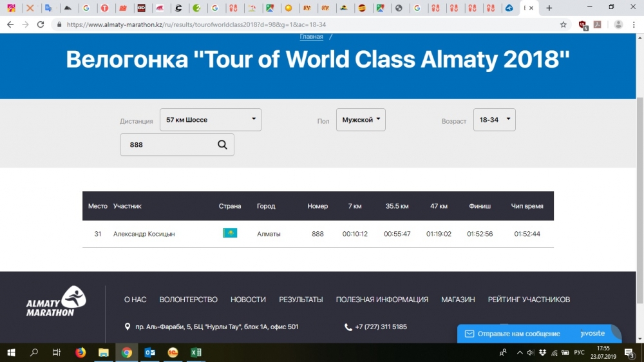The image size is (644, 362).
Task: Click the search magnifier icon beside 888
Action: pos(222,145)
